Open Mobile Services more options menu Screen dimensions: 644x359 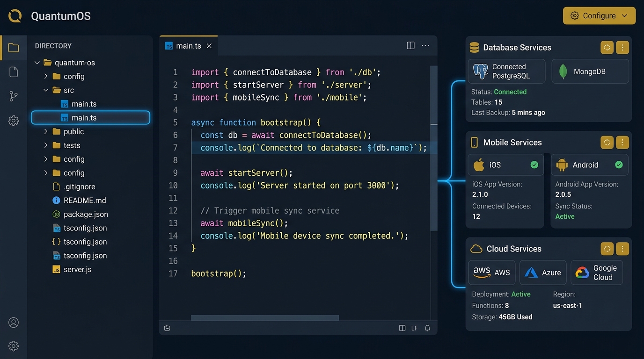click(622, 142)
